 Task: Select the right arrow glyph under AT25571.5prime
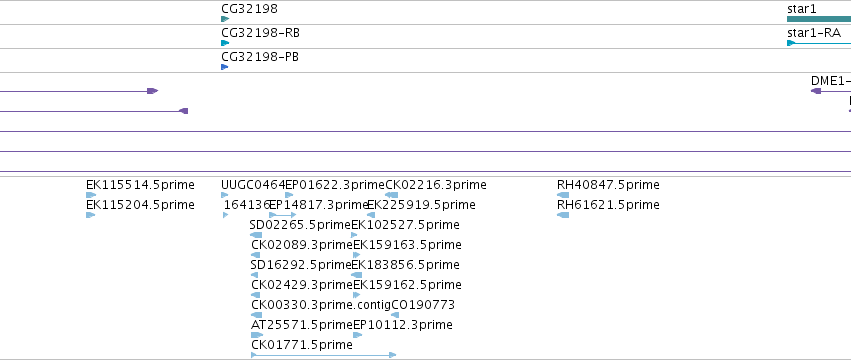click(257, 335)
